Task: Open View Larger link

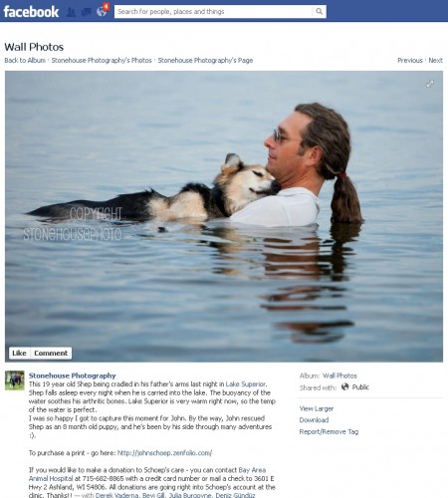Action: [317, 408]
